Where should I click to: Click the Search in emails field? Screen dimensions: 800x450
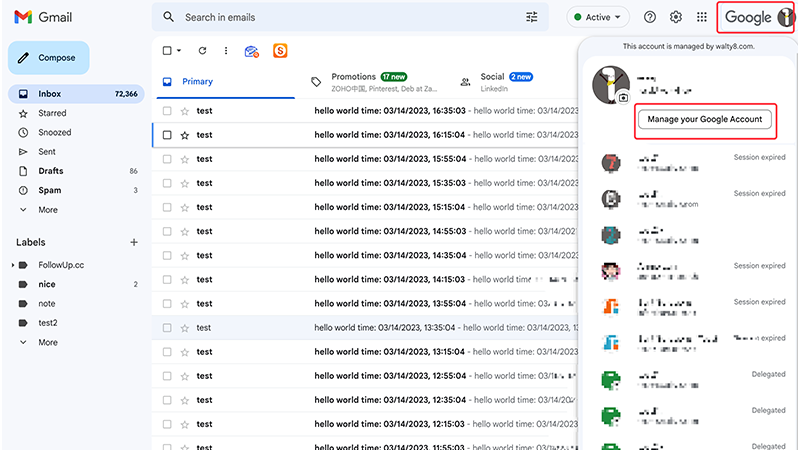coord(349,17)
